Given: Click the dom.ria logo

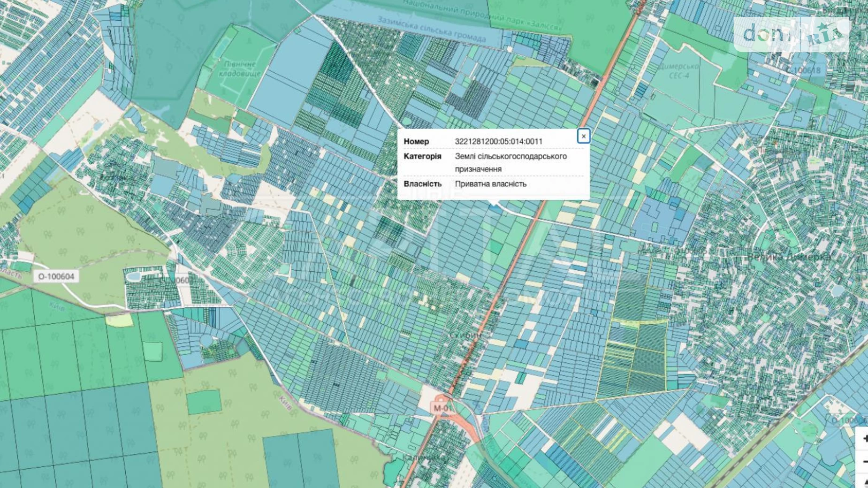Looking at the screenshot, I should coord(792,34).
